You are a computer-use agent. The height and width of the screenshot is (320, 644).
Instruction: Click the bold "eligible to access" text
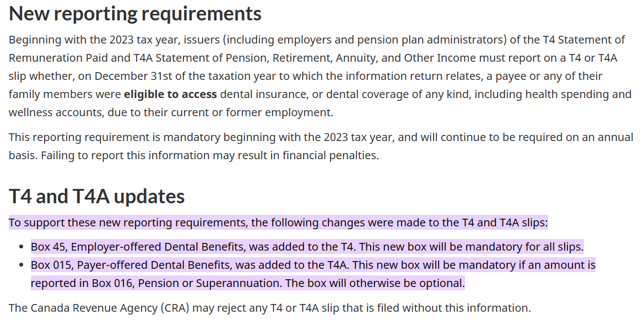point(170,95)
